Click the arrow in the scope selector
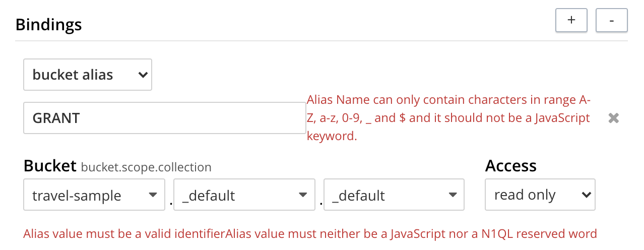Screen dimensions: 644x250 click(302, 195)
